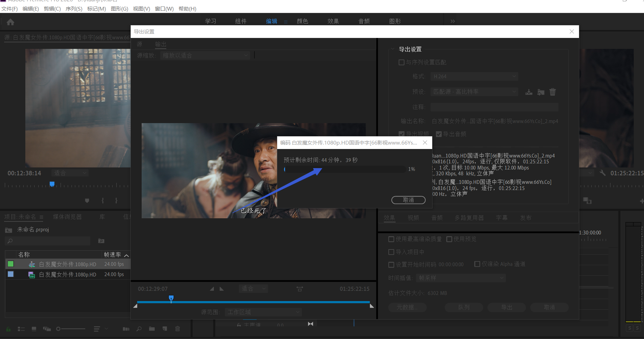Click the comparison view icon in the program monitor
The image size is (644, 339).
coord(587,201)
